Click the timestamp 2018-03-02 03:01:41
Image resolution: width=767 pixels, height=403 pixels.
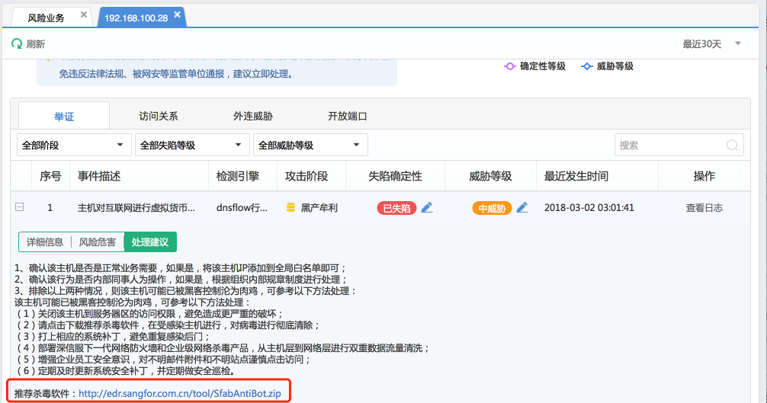click(589, 208)
